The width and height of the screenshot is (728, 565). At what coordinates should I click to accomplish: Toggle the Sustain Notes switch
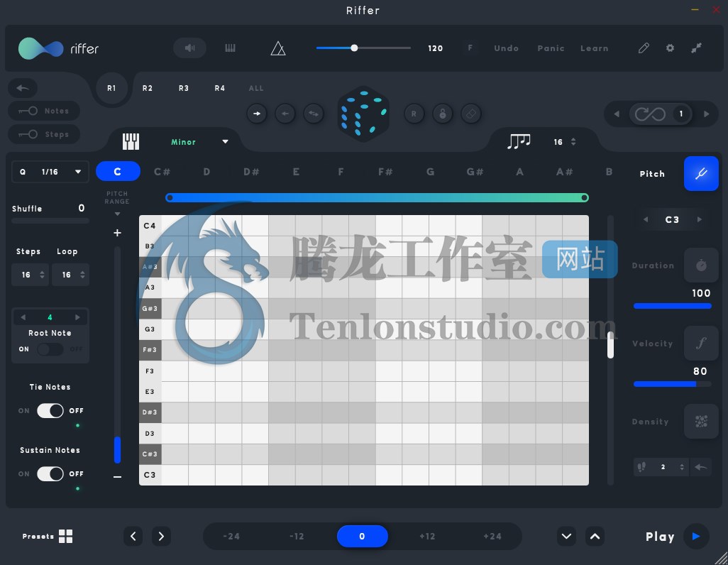click(50, 474)
